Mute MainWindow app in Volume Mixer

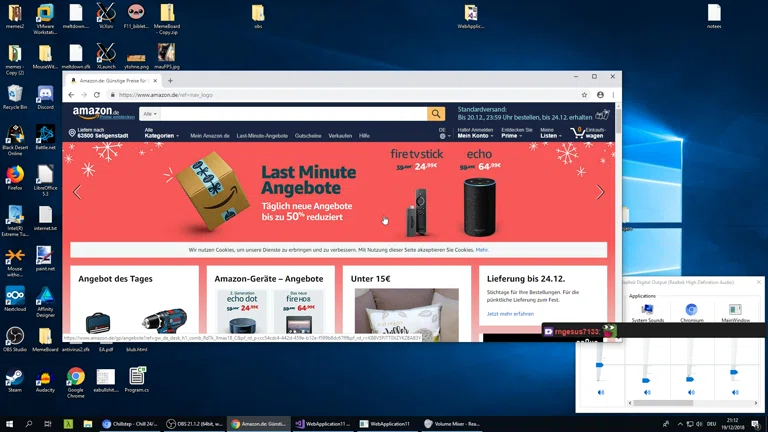pos(735,392)
